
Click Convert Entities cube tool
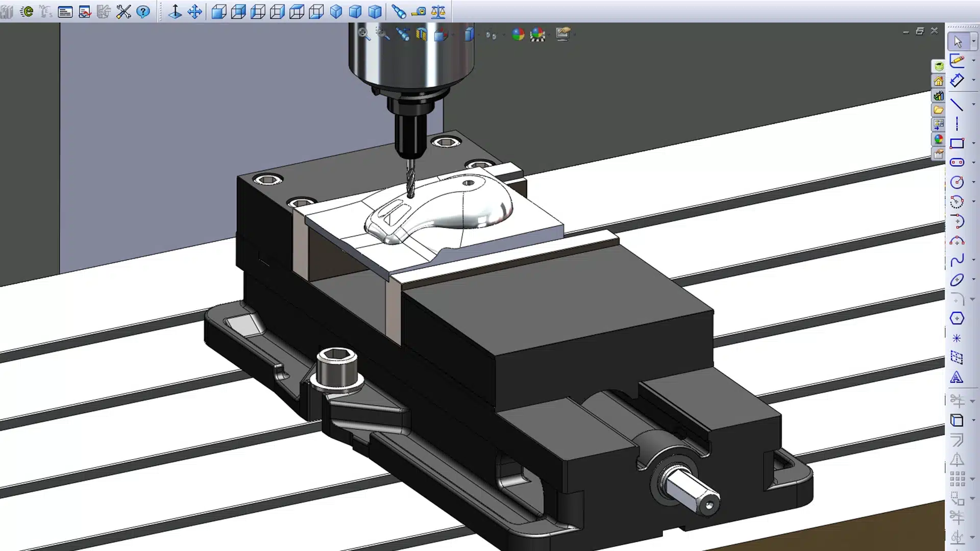[x=957, y=420]
